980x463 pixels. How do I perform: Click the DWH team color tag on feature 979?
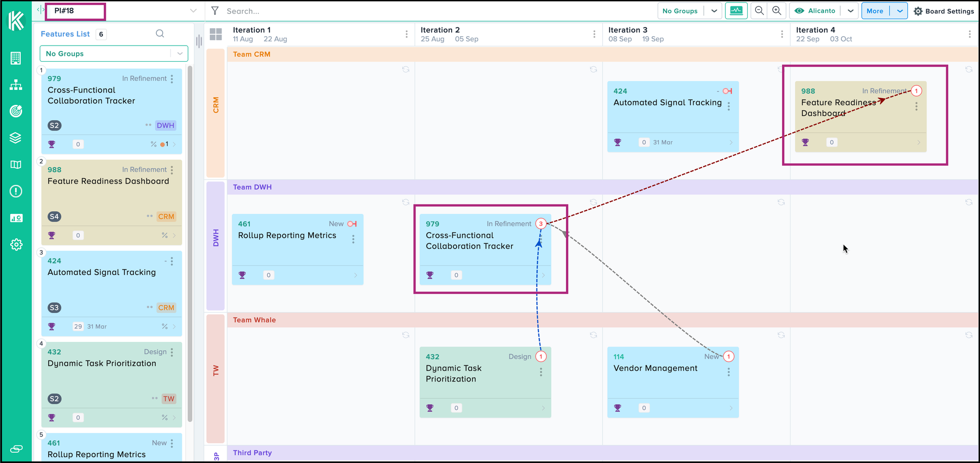click(165, 126)
